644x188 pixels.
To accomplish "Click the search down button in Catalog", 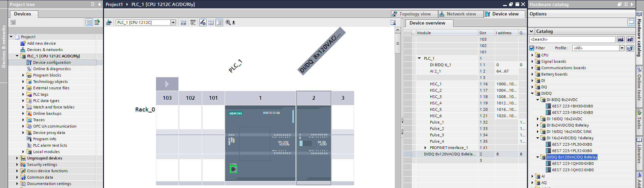I will 621,40.
